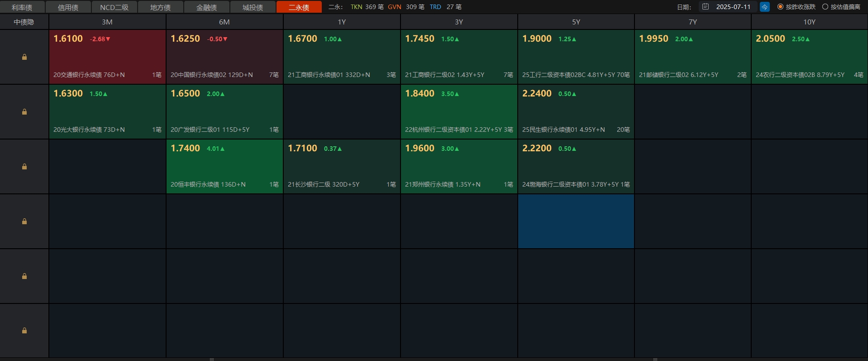Click 21工商银行二级02 1.43Y+5Y bond name
The height and width of the screenshot is (361, 868).
(x=444, y=75)
